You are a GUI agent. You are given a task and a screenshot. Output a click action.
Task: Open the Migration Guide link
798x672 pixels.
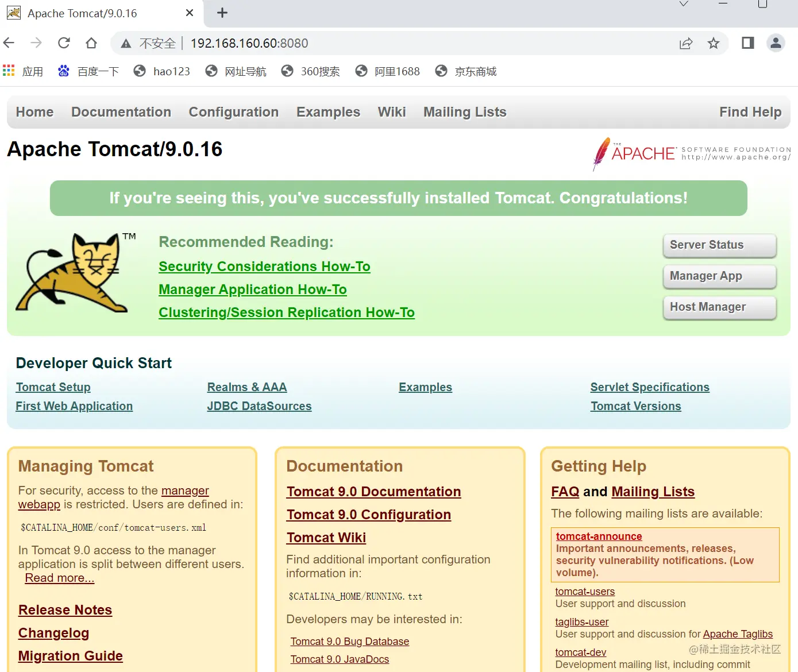(70, 656)
